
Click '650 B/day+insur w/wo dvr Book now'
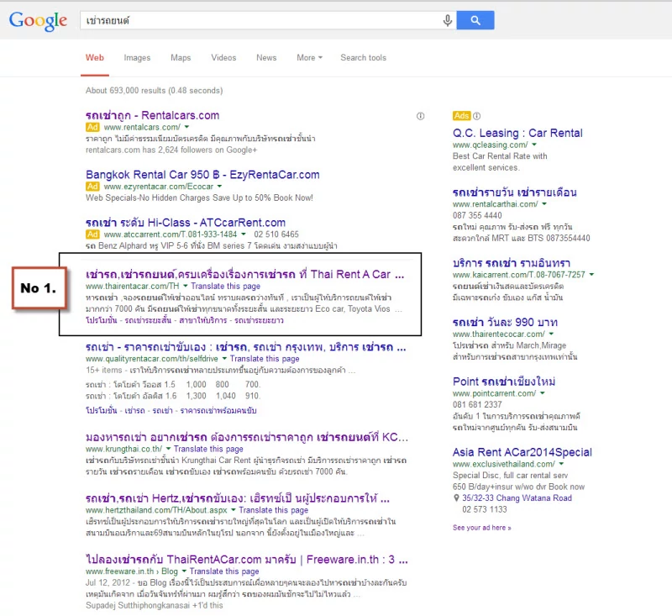518,487
